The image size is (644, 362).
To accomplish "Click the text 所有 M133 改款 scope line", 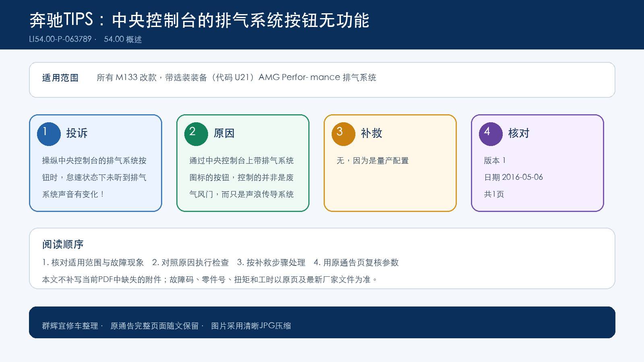I will click(236, 78).
